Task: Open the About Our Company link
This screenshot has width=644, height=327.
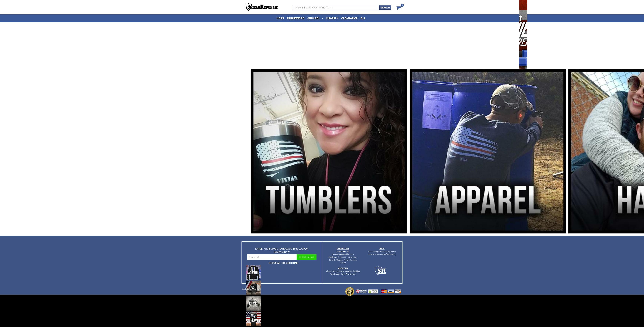Action: pos(335,271)
